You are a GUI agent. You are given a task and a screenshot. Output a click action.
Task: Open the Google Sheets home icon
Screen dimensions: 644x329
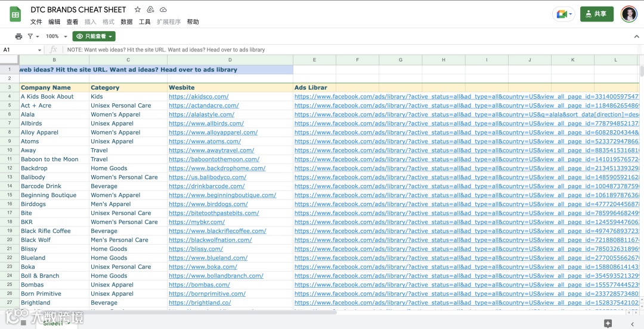(x=15, y=15)
